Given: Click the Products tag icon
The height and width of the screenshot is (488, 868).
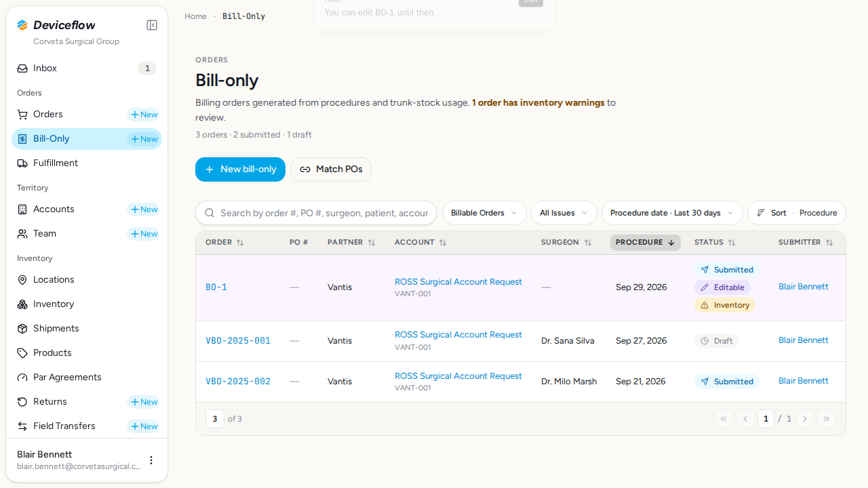Looking at the screenshot, I should point(22,353).
